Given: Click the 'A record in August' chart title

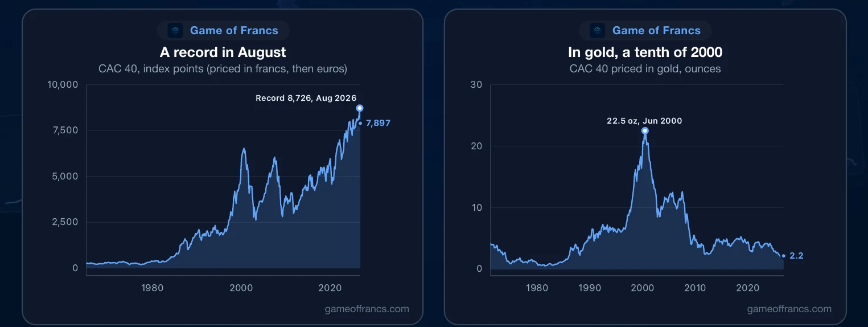Looking at the screenshot, I should tap(223, 52).
